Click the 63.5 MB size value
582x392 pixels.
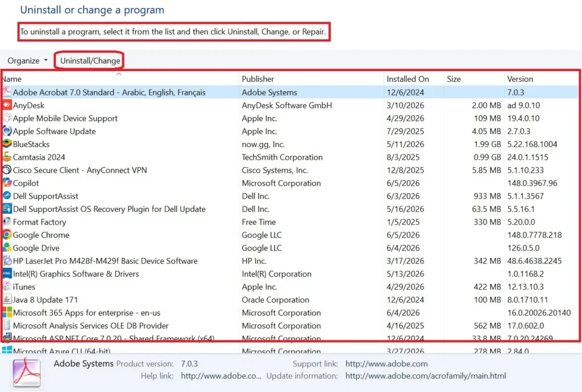[487, 209]
